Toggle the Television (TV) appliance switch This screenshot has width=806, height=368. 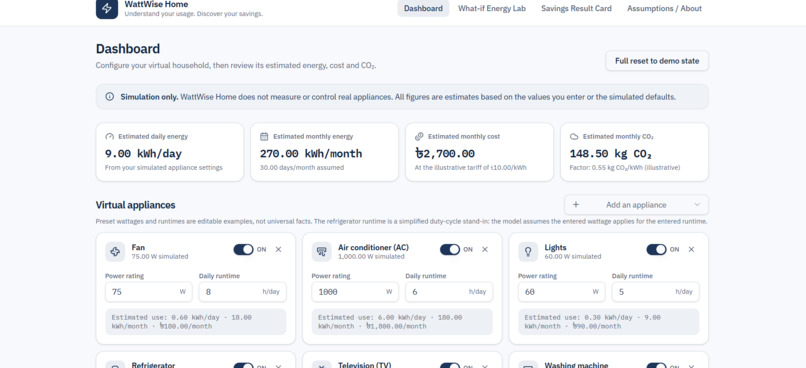point(450,365)
